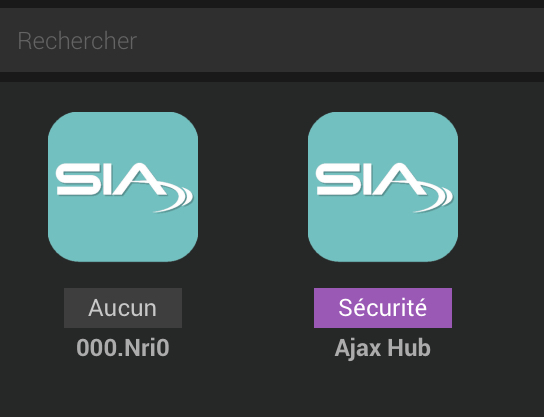Open the equipment named Ajax Hub

pos(383,187)
